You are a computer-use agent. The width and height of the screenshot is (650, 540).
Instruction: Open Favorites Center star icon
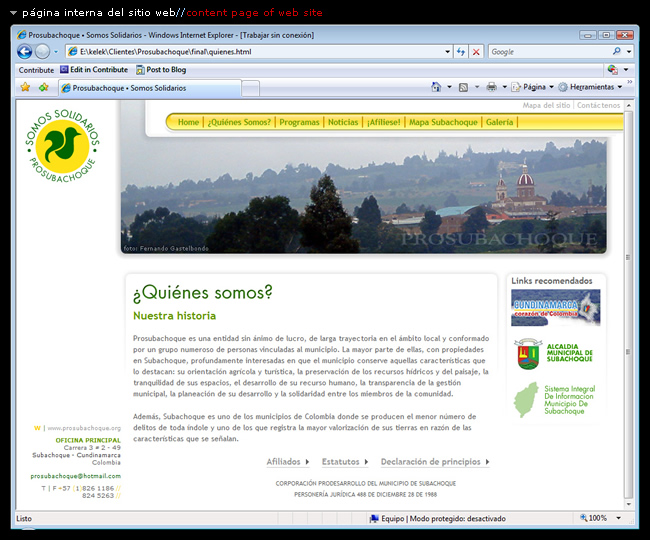pyautogui.click(x=25, y=88)
